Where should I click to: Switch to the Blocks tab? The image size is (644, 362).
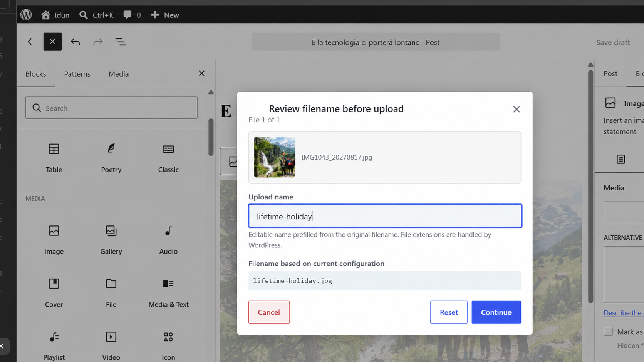click(36, 74)
